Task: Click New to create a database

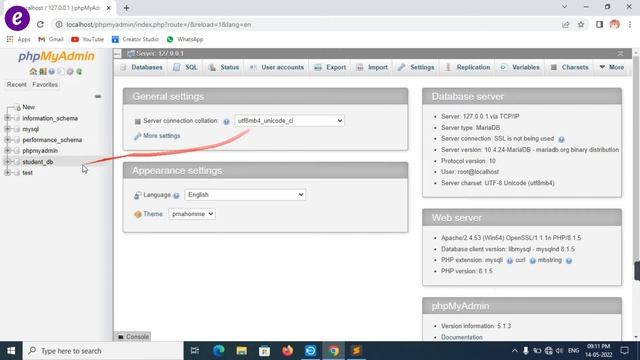Action: tap(29, 107)
